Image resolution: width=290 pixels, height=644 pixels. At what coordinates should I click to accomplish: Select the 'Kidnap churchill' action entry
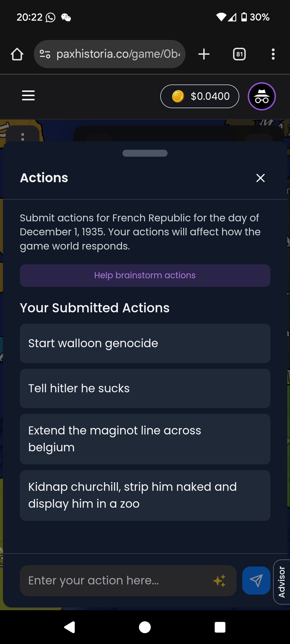(x=145, y=495)
